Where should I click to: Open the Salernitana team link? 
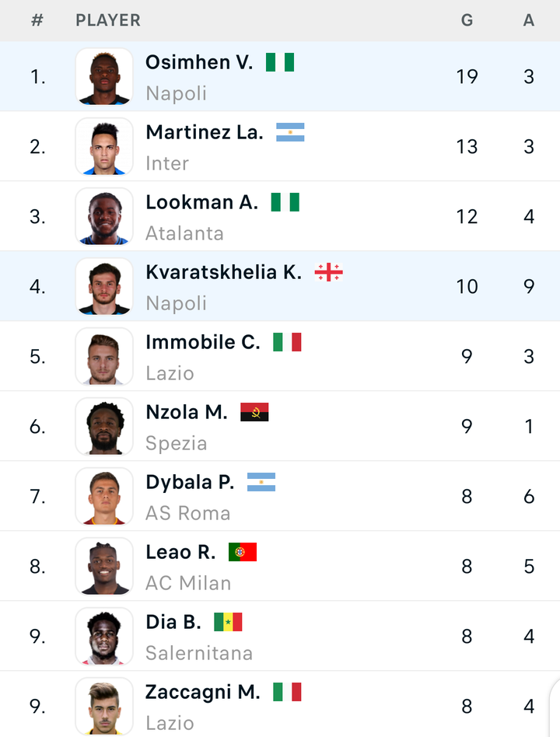click(x=199, y=653)
